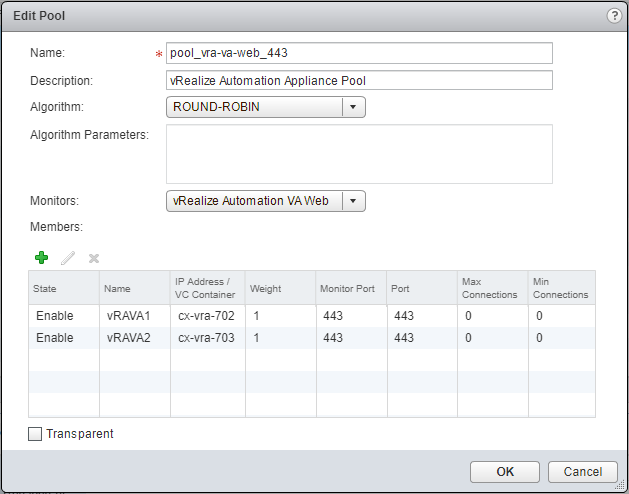Open the help question mark icon
The image size is (629, 494).
(613, 16)
